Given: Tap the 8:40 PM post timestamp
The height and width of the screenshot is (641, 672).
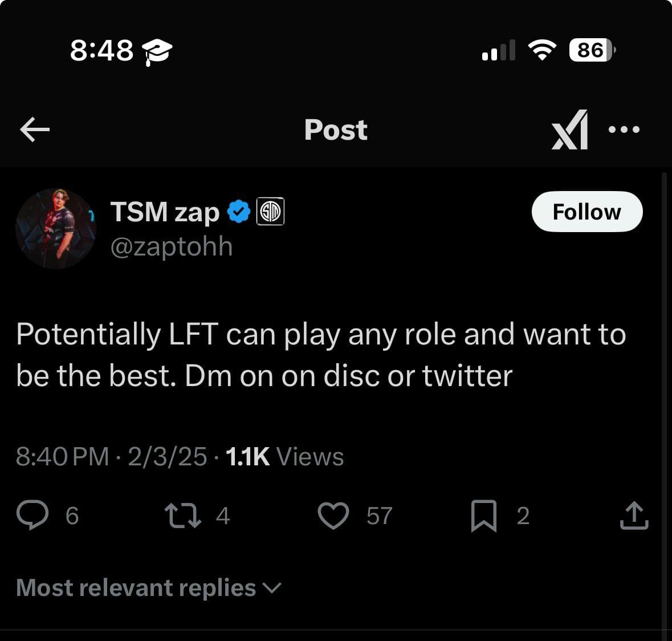Looking at the screenshot, I should 63,457.
